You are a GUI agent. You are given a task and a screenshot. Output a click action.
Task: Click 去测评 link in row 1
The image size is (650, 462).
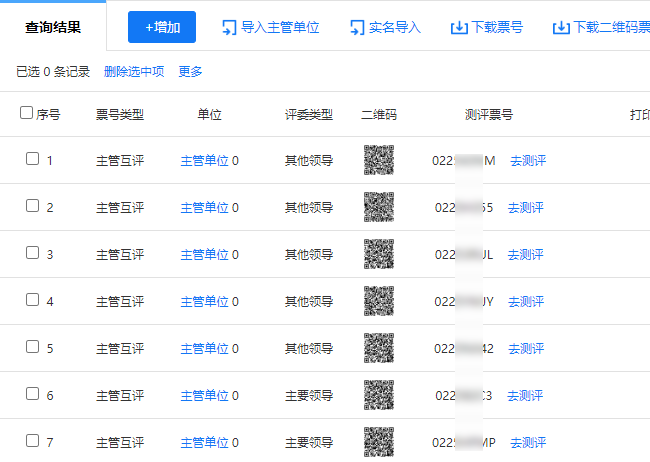coord(528,160)
